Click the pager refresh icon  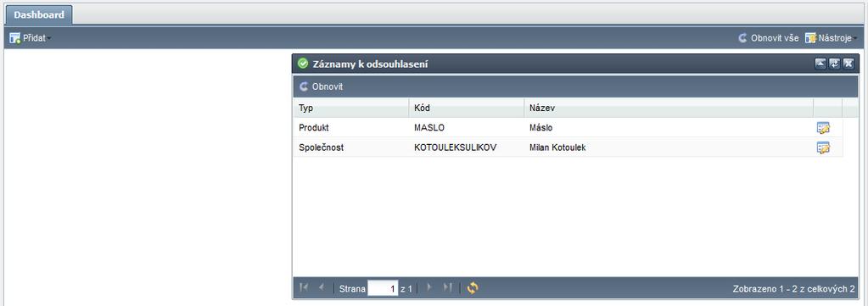tap(473, 287)
